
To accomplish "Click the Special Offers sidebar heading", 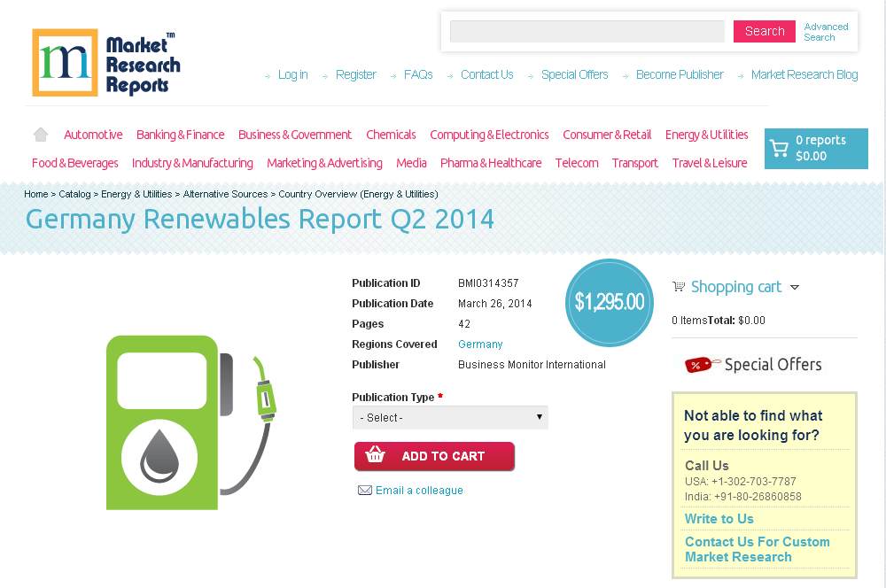I will pyautogui.click(x=773, y=365).
